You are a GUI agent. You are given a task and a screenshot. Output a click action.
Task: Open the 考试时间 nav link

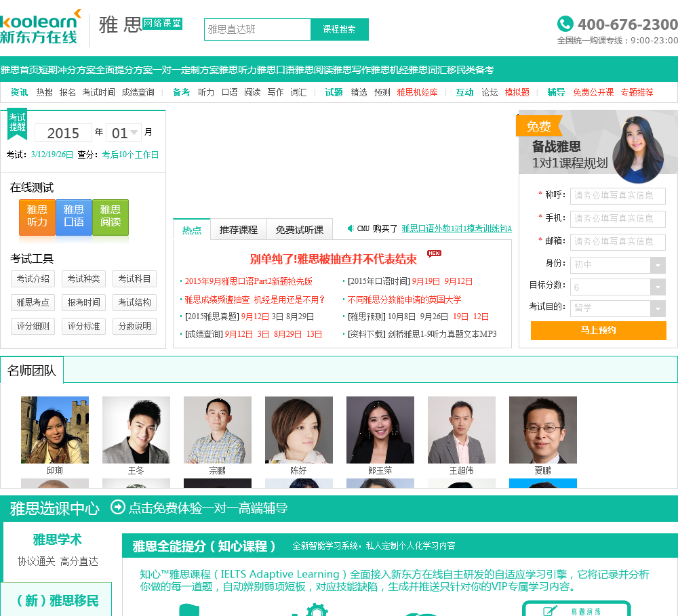[98, 92]
